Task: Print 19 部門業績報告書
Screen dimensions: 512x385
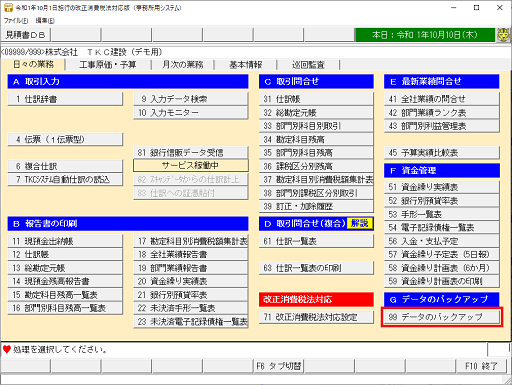Action: (x=191, y=268)
